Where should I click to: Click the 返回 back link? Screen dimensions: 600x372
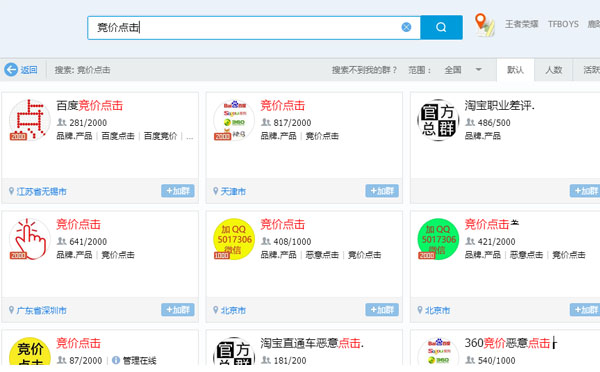click(x=28, y=70)
